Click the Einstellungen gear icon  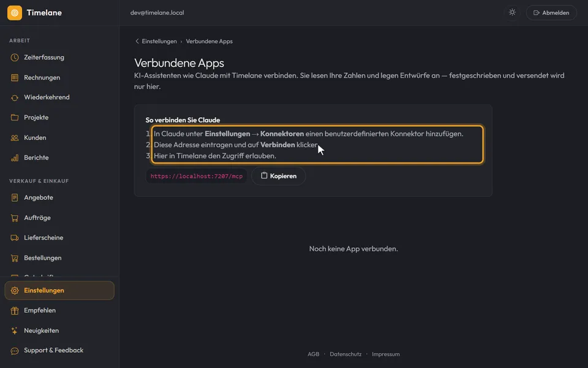coord(15,291)
